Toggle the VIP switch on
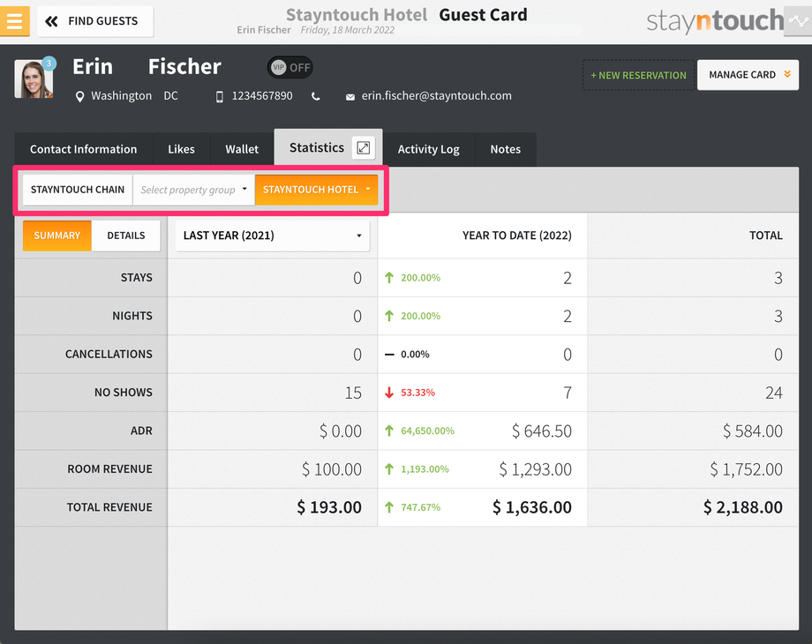Viewport: 812px width, 644px height. [x=290, y=67]
